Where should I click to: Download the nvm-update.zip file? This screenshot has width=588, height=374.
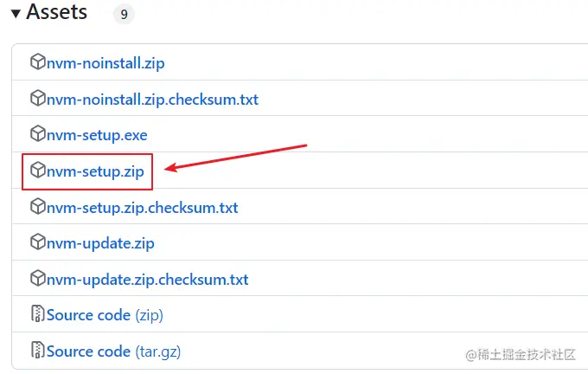pos(100,243)
